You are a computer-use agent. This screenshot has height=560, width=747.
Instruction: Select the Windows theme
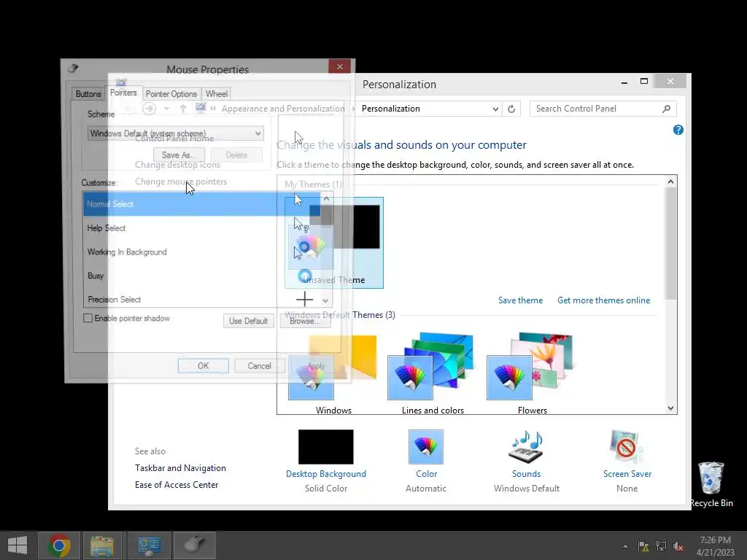tap(333, 373)
